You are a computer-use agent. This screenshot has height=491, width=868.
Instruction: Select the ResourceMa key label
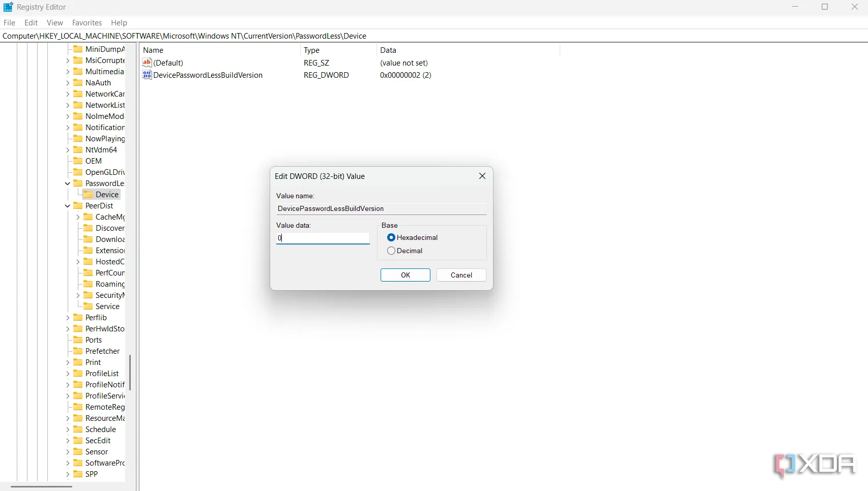(105, 418)
